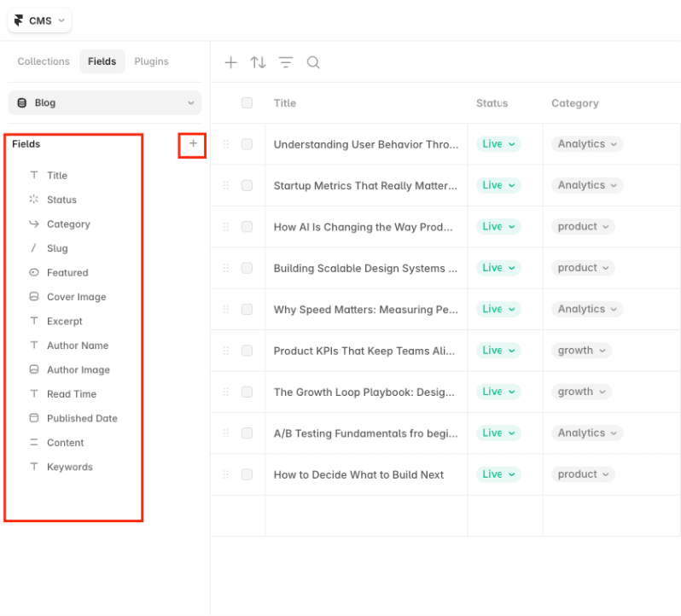Click the text icon beside Author Name
The height and width of the screenshot is (616, 681).
point(34,346)
